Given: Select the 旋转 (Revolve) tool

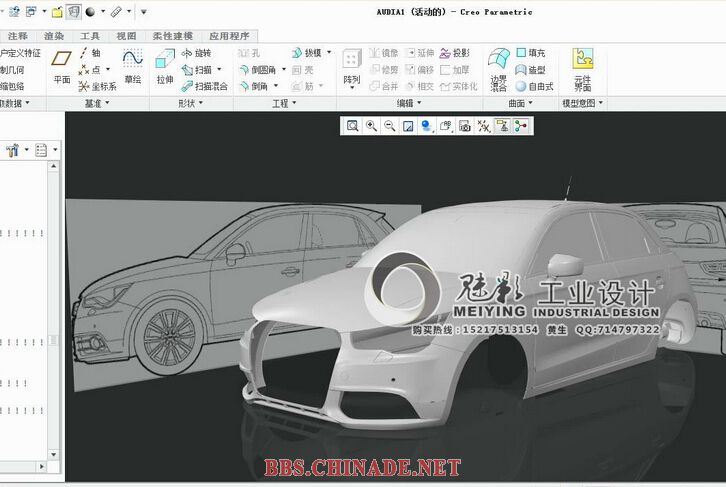Looking at the screenshot, I should 197,53.
